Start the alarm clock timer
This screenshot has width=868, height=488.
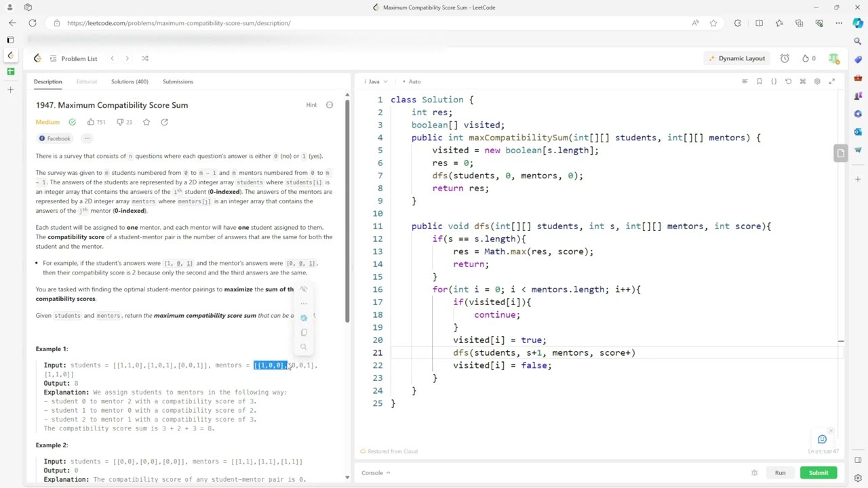coord(785,58)
